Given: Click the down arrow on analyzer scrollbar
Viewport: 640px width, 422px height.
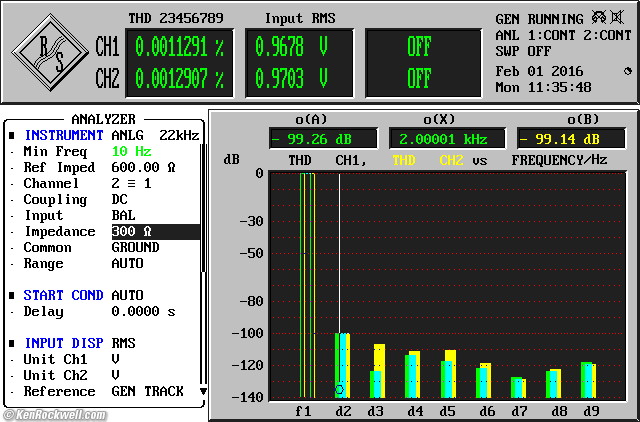Looking at the screenshot, I should 203,391.
